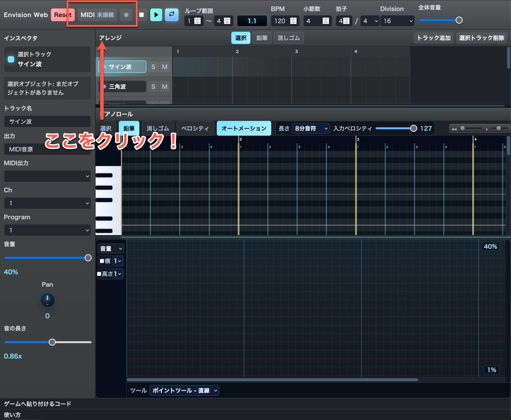511x420 pixels.
Task: Click the トラック追加 button
Action: pyautogui.click(x=433, y=38)
